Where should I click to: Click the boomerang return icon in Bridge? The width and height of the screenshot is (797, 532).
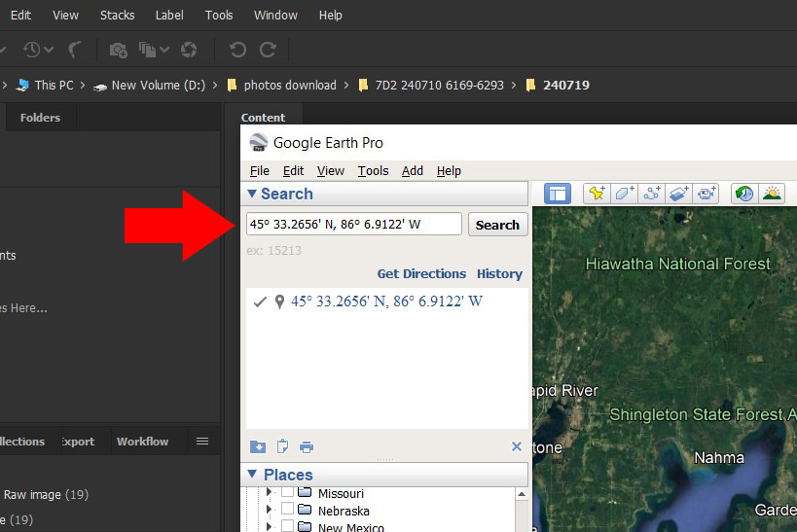pos(75,50)
